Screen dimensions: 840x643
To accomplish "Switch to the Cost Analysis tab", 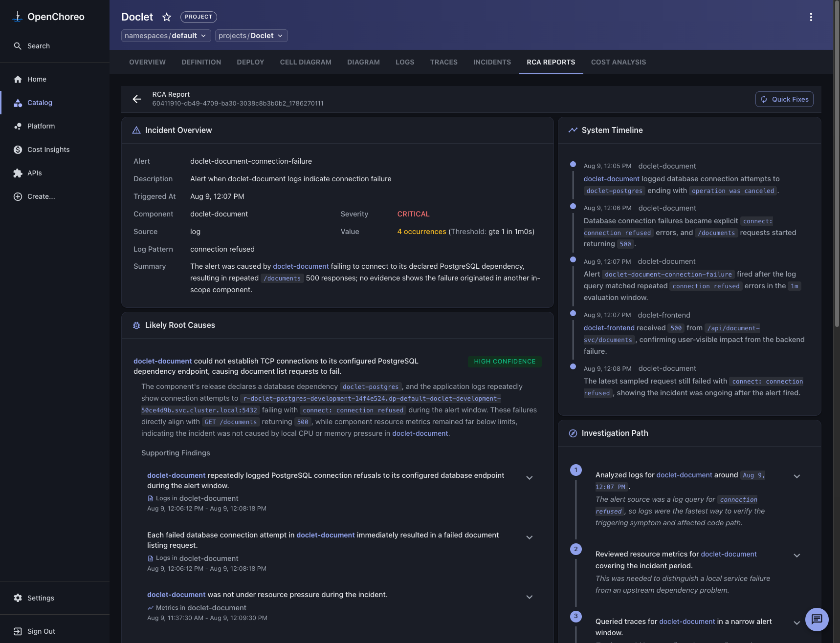I will (619, 62).
